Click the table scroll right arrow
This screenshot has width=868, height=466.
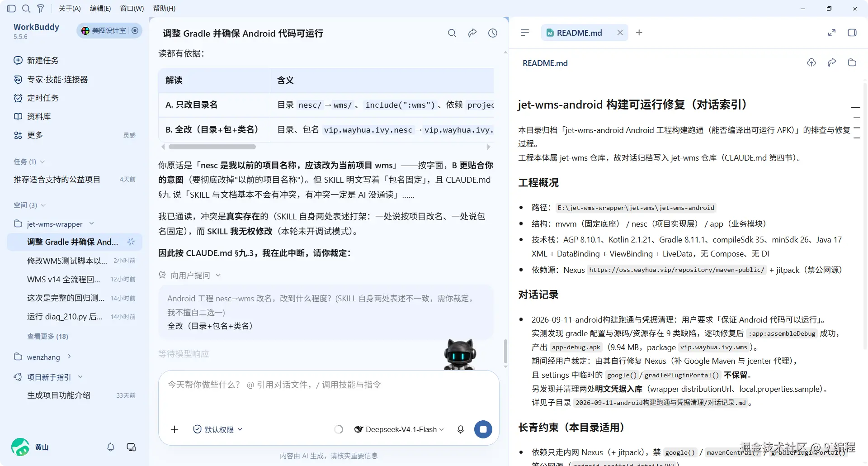[x=489, y=147]
